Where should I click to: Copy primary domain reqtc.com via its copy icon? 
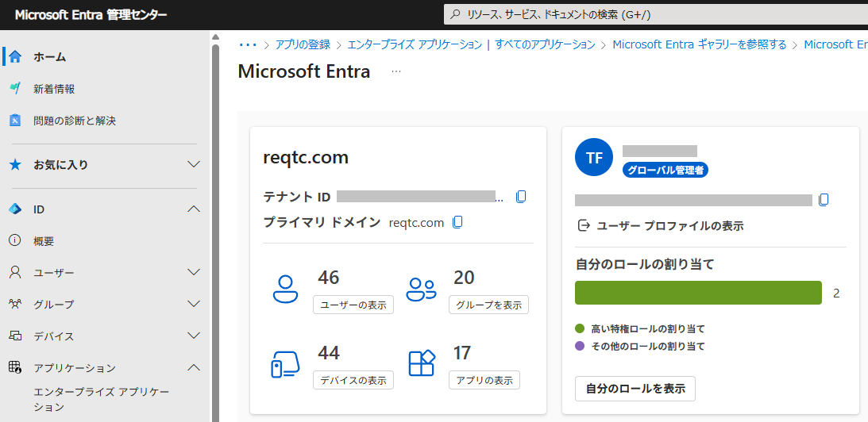point(457,222)
